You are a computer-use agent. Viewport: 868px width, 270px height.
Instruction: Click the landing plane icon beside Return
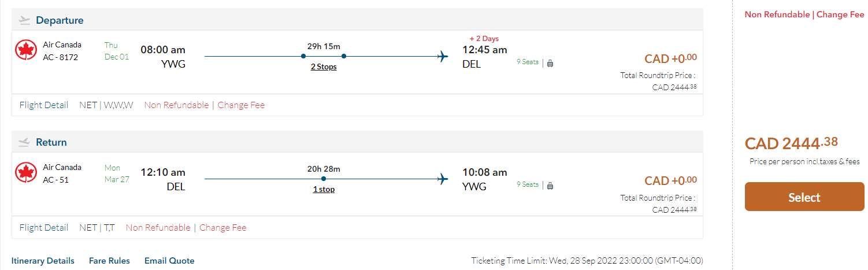click(x=24, y=142)
